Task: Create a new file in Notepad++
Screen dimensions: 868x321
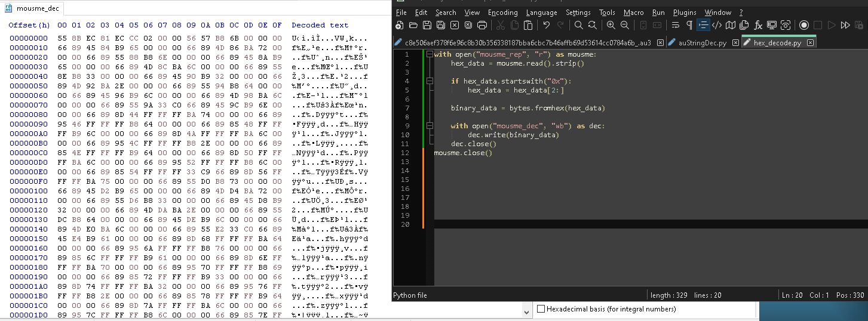Action: [x=400, y=25]
